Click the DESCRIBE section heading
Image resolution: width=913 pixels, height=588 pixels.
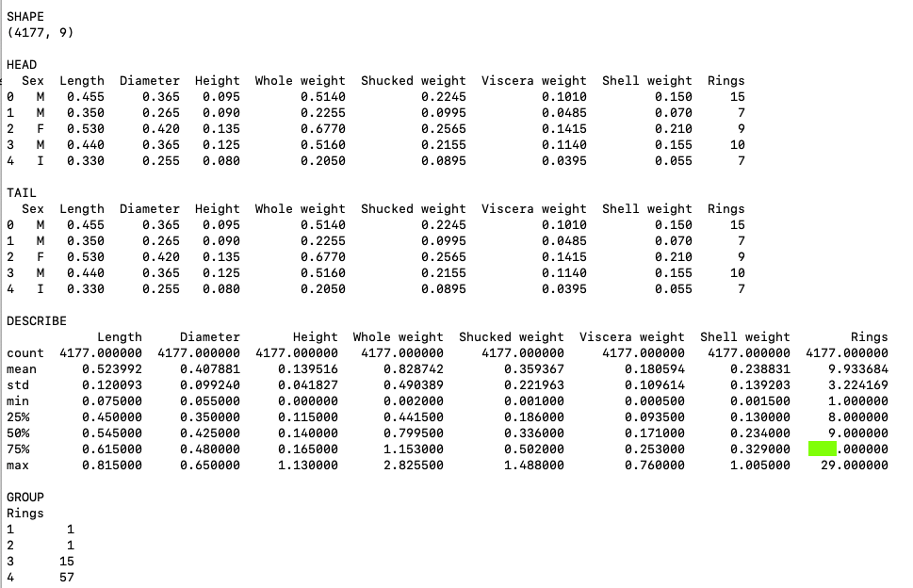pyautogui.click(x=37, y=321)
